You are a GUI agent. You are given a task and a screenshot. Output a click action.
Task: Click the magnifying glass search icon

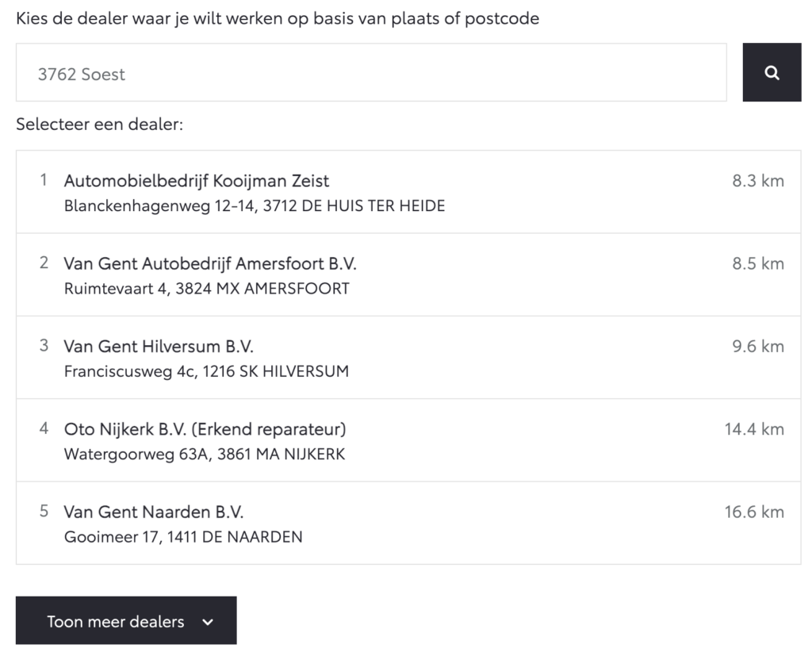[x=772, y=72]
